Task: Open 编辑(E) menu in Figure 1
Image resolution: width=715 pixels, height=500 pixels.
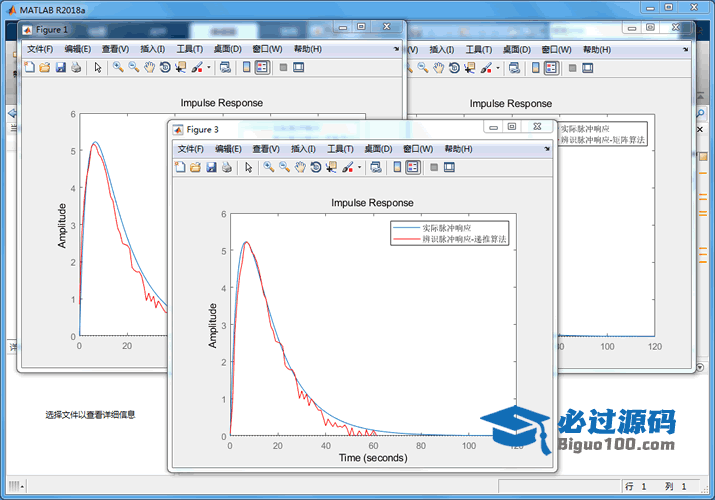Action: [x=78, y=49]
